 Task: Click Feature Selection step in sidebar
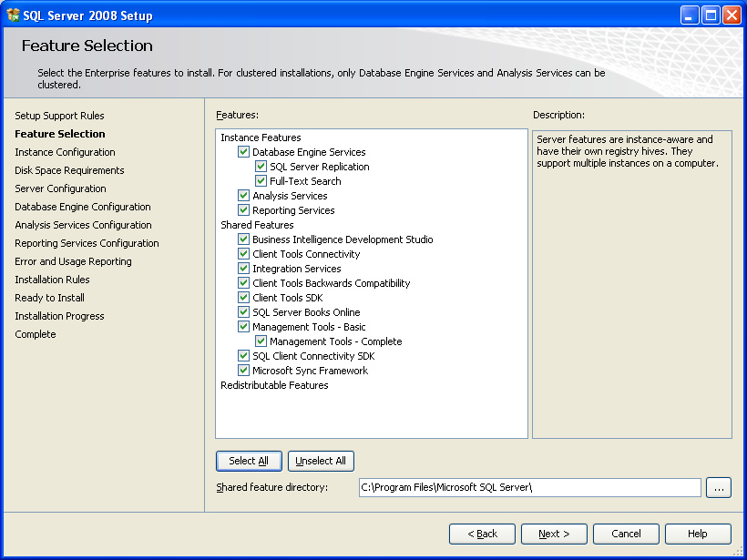pos(60,134)
